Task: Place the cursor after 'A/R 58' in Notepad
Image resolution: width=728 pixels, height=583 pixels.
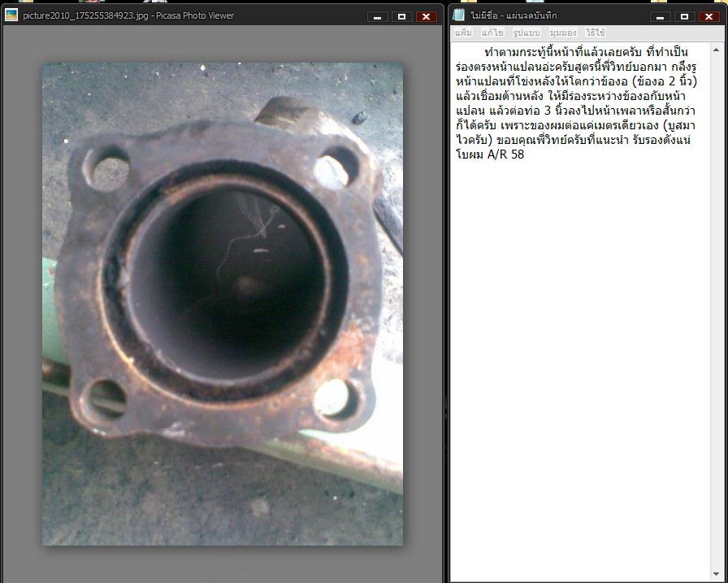Action: (525, 154)
